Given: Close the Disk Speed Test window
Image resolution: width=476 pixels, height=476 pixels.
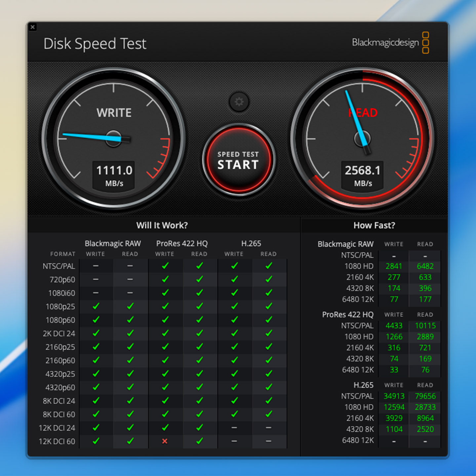Looking at the screenshot, I should coord(32,27).
